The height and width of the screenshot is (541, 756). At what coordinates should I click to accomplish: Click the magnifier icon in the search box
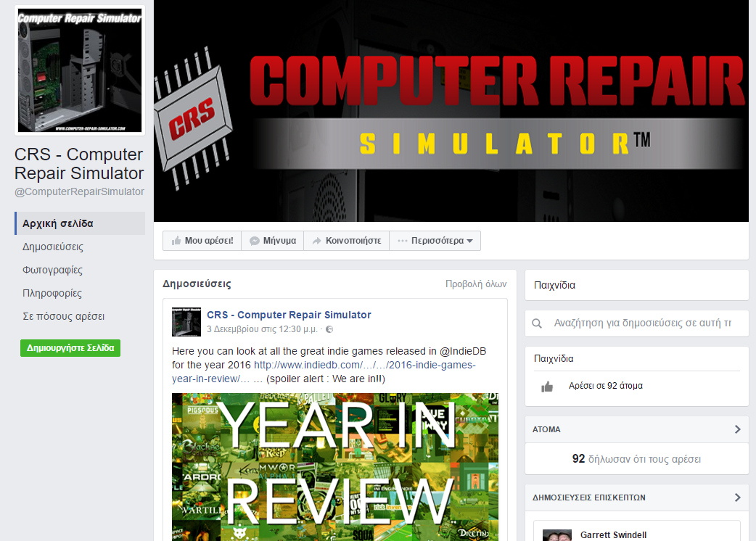point(537,323)
